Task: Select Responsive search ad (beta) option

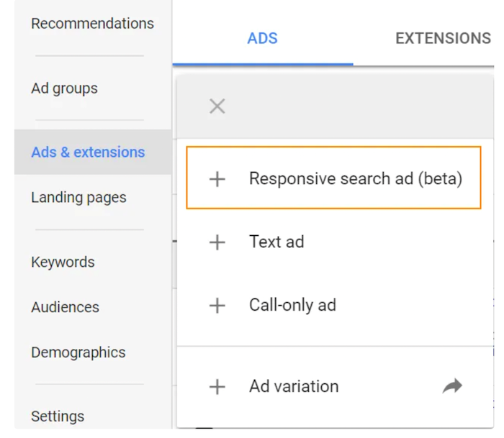Action: pyautogui.click(x=355, y=178)
